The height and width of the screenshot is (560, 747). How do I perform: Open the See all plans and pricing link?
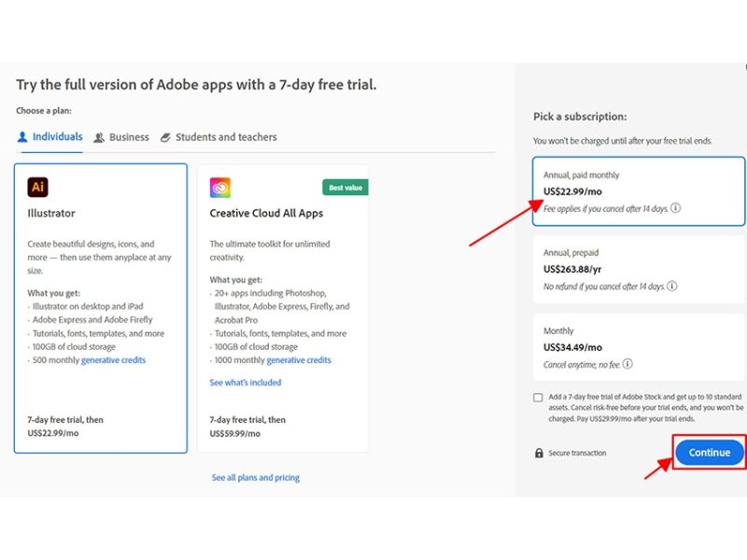255,478
